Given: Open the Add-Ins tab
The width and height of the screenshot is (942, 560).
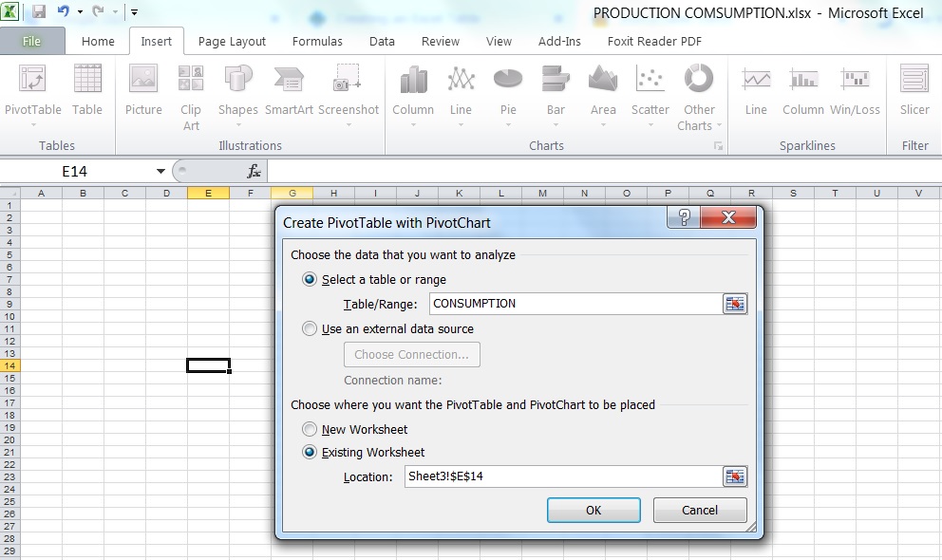Looking at the screenshot, I should click(559, 42).
